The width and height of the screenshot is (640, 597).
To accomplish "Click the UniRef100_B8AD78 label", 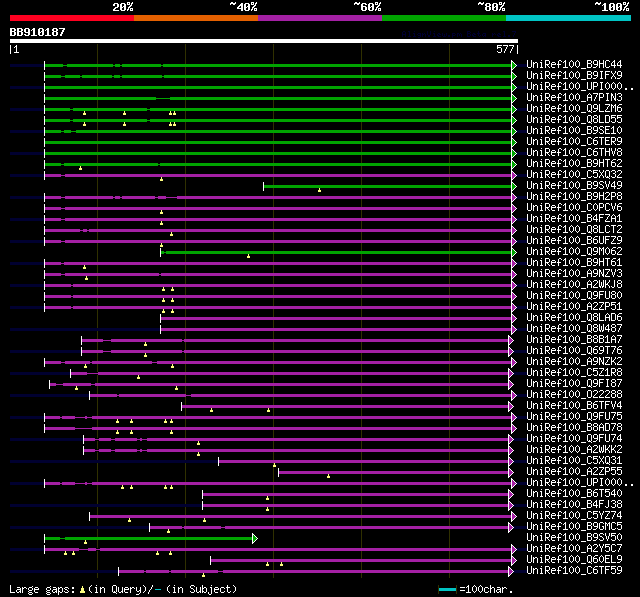I will coord(574,428).
